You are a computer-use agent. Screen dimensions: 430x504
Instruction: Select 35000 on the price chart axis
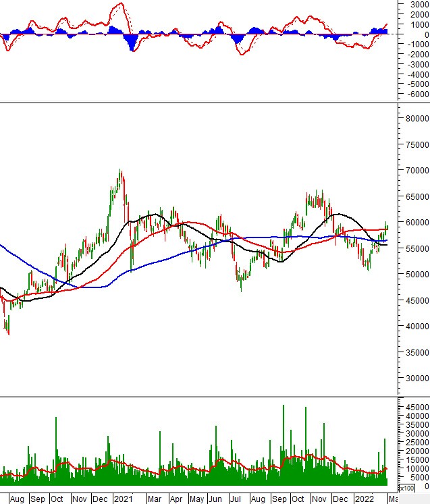(416, 353)
